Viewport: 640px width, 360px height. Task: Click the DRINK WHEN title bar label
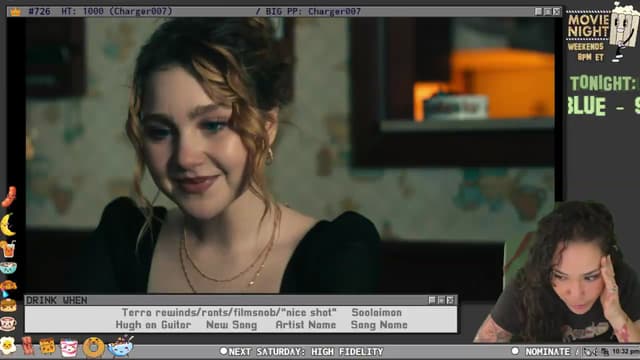56,300
